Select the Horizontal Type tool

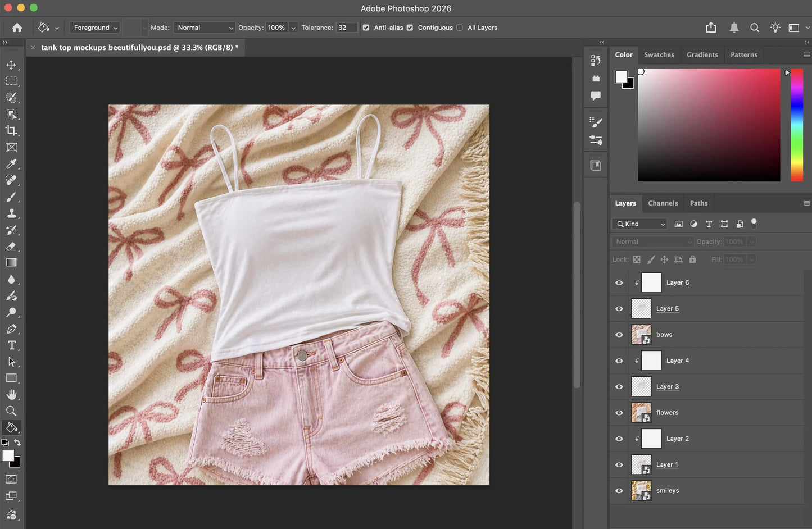(x=11, y=345)
